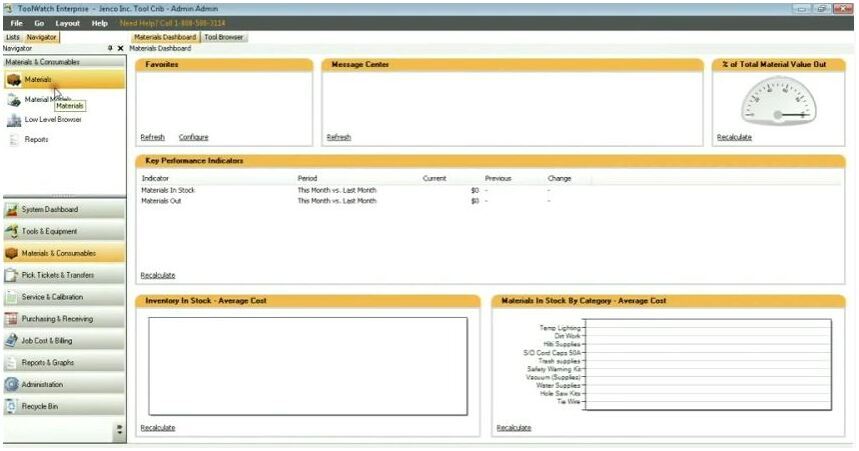Recalculate Materials In Stock By Category
859x451 pixels.
(514, 427)
